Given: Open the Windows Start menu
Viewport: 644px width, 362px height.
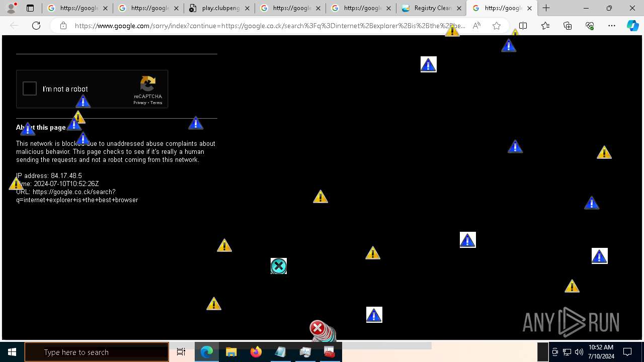Looking at the screenshot, I should [12, 352].
